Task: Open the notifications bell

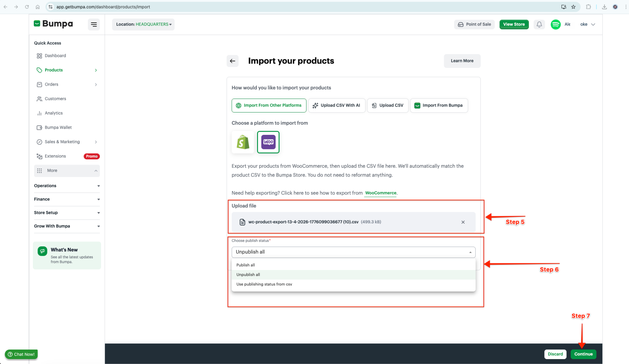Action: 539,24
